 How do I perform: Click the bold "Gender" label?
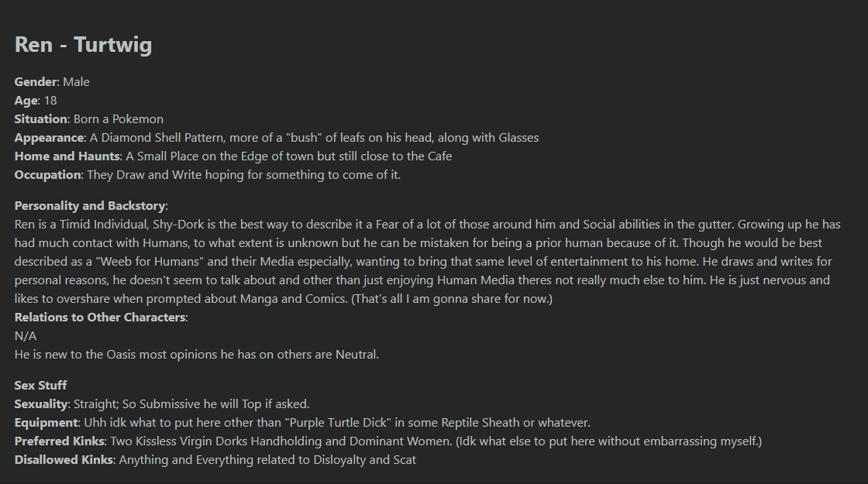[36, 82]
